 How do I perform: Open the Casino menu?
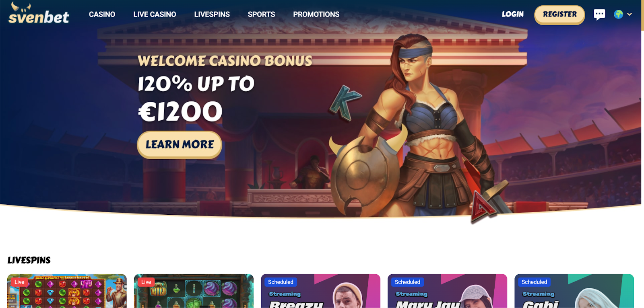[x=102, y=14]
